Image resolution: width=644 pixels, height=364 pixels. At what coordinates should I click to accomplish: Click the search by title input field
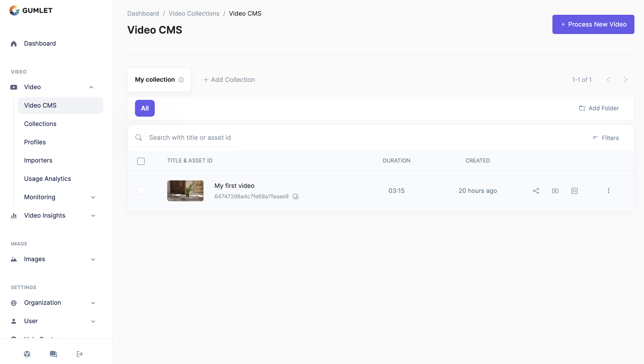190,138
